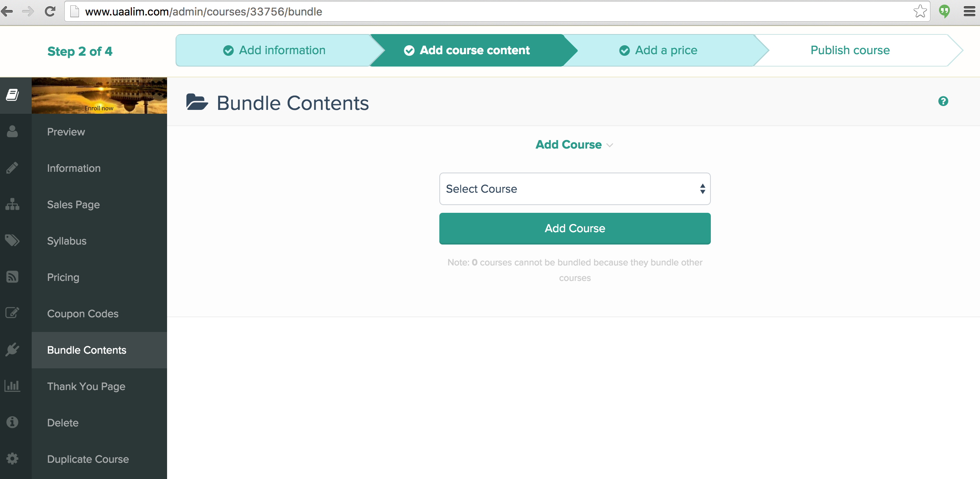Click the sitemap hierarchy icon in the left rail
Image resolution: width=980 pixels, height=479 pixels.
point(12,204)
